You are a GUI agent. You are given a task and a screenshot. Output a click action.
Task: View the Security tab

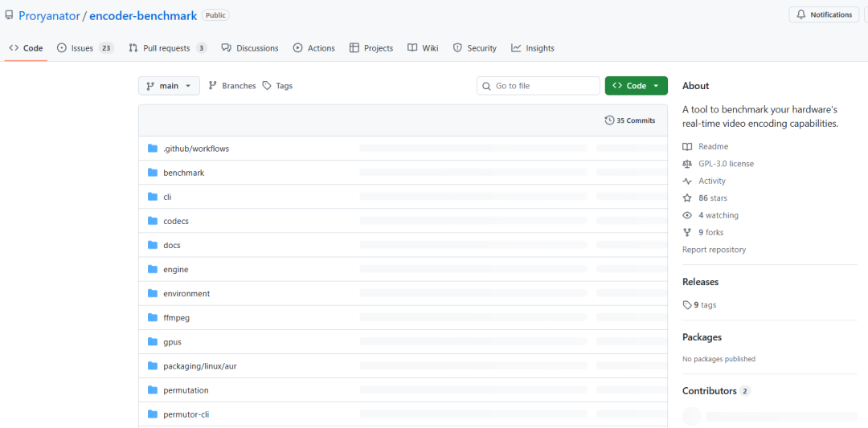tap(474, 48)
